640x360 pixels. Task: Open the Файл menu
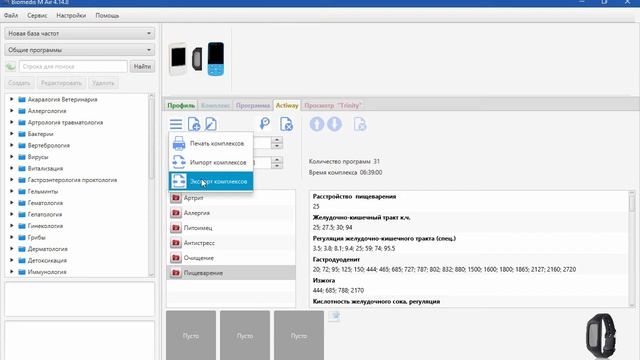[x=11, y=16]
